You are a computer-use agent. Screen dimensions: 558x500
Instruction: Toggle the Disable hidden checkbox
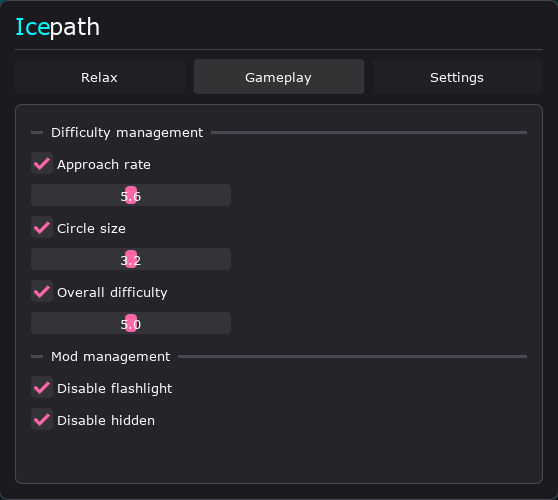coord(42,419)
